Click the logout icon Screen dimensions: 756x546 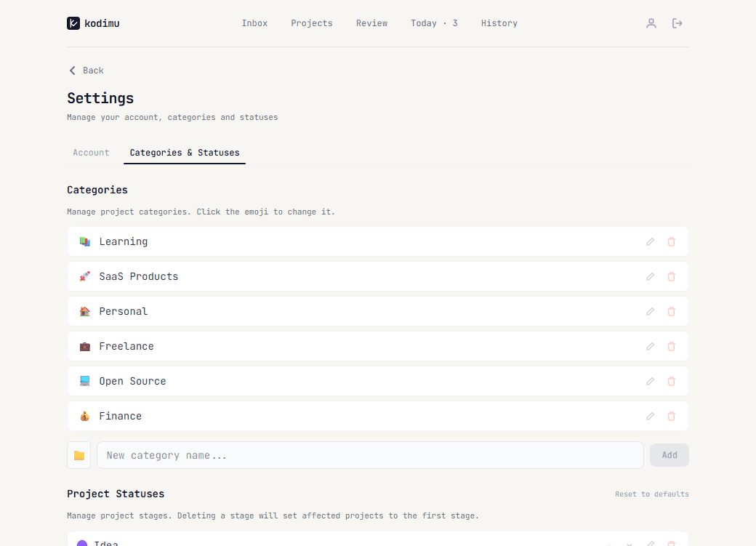point(677,23)
